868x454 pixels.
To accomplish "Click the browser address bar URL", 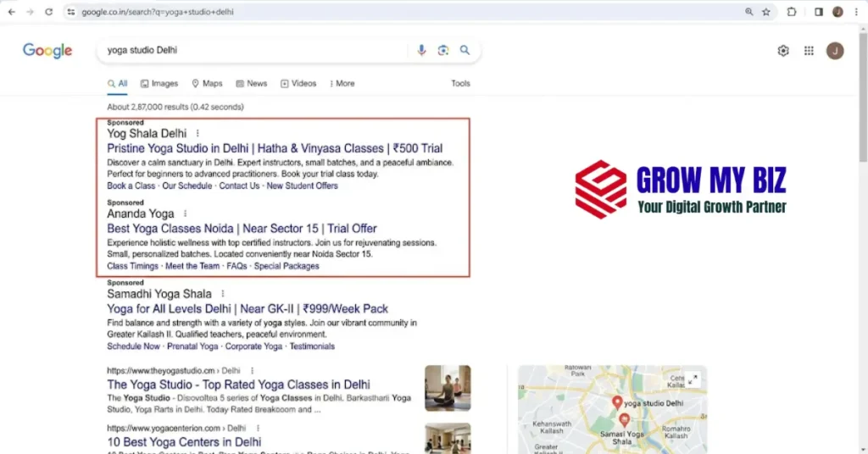I will point(158,12).
